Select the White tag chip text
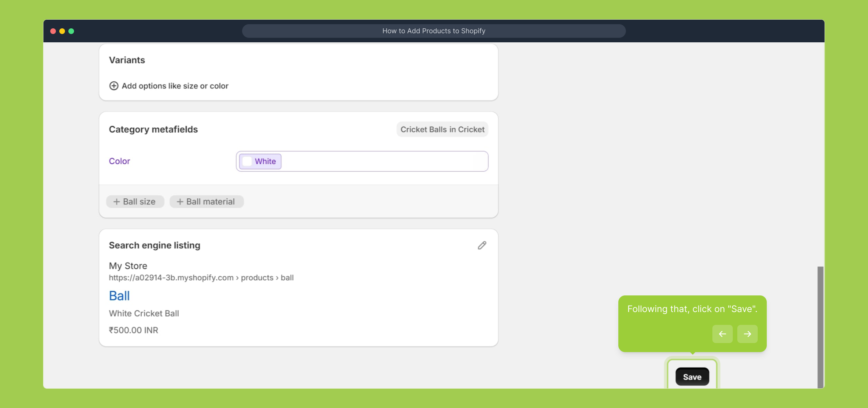The image size is (868, 408). point(265,161)
